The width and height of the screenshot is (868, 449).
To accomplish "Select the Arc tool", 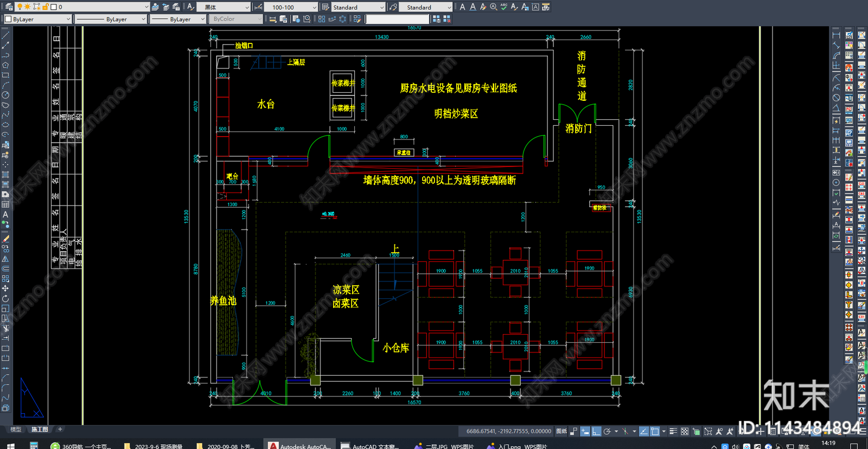I will tap(5, 85).
